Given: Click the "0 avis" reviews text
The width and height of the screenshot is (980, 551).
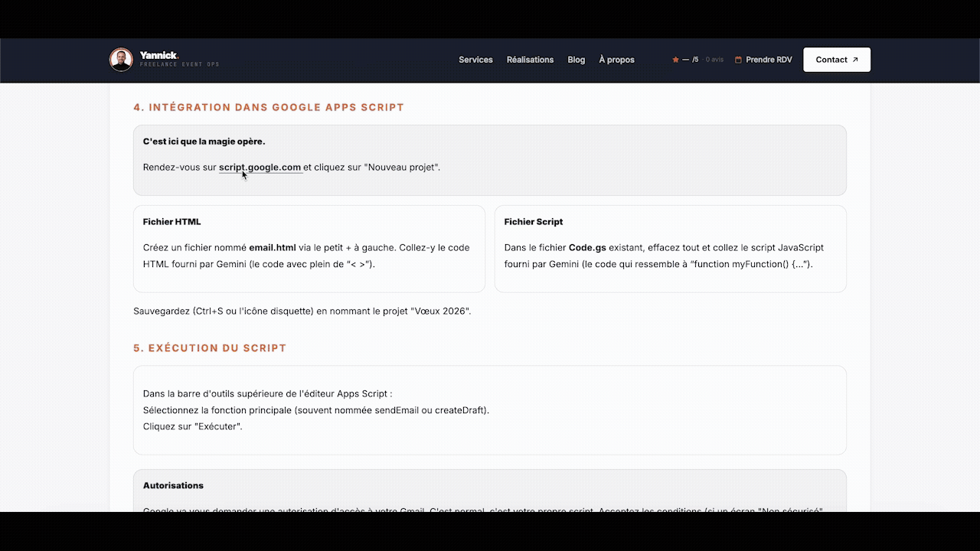Looking at the screenshot, I should 712,59.
